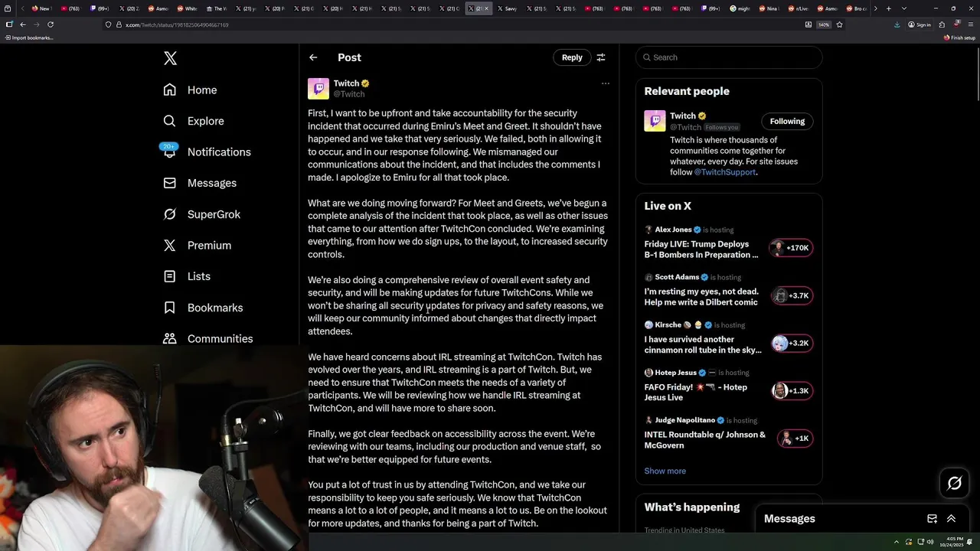The height and width of the screenshot is (551, 980).
Task: Click the browser Sign in button
Action: [920, 24]
